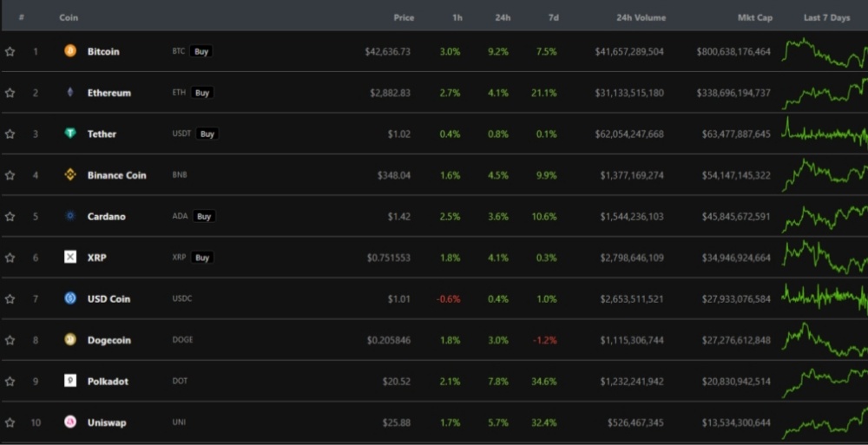The image size is (868, 445).
Task: Open the Cardano name link
Action: point(106,216)
